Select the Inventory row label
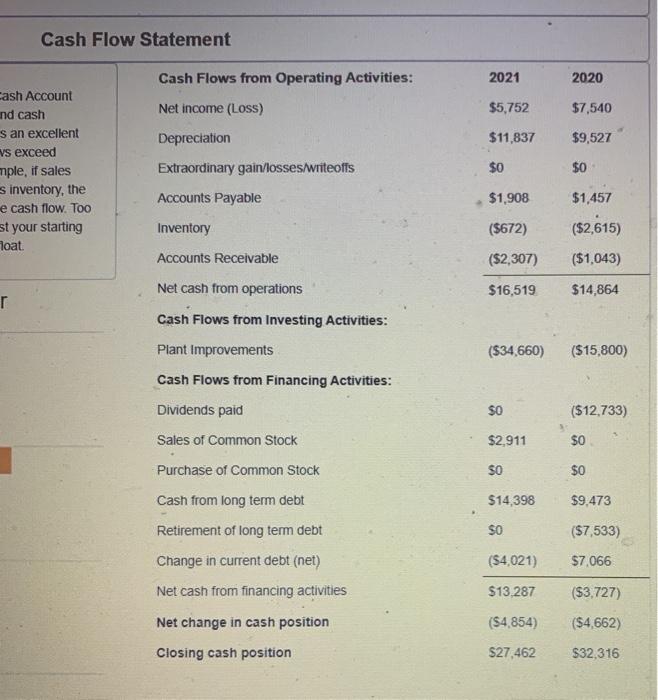 pos(184,228)
